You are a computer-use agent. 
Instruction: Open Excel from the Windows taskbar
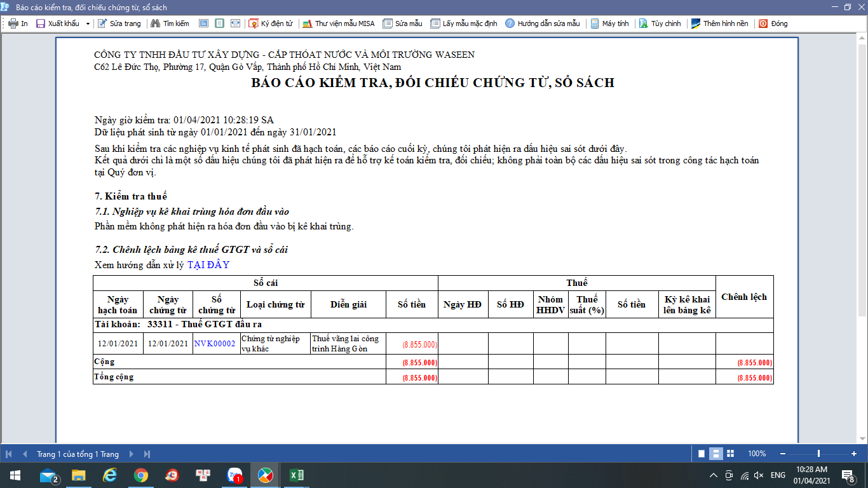tap(296, 475)
